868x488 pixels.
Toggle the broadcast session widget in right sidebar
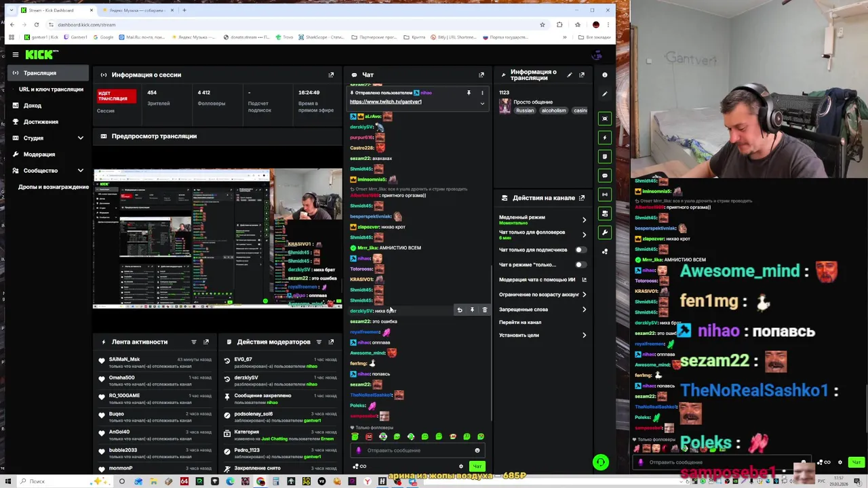(605, 195)
